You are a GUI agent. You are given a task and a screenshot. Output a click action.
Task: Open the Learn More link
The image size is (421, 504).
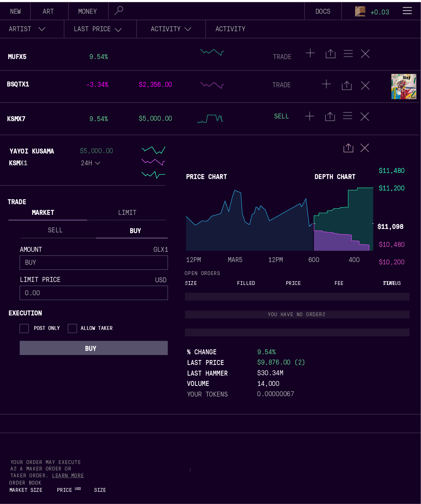68,475
